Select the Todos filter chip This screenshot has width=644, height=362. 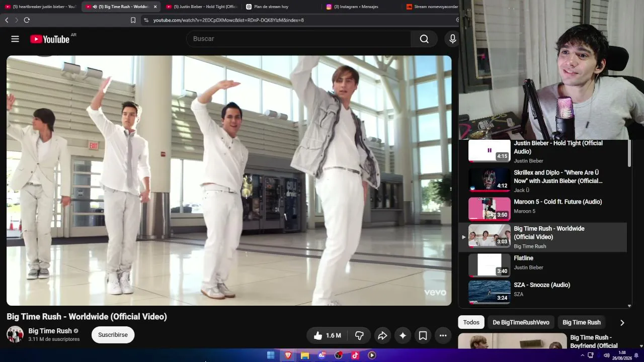[x=471, y=322]
